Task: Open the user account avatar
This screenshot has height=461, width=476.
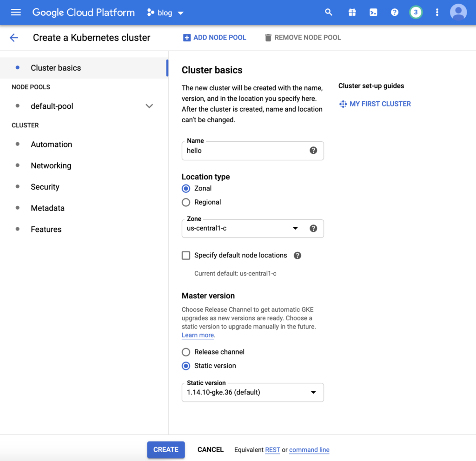Action: tap(458, 13)
